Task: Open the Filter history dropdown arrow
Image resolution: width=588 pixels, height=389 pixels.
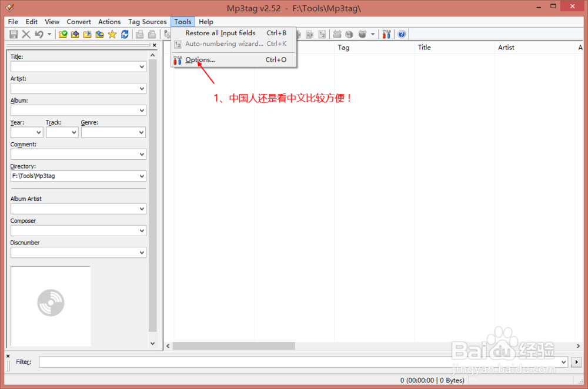Action: (563, 362)
